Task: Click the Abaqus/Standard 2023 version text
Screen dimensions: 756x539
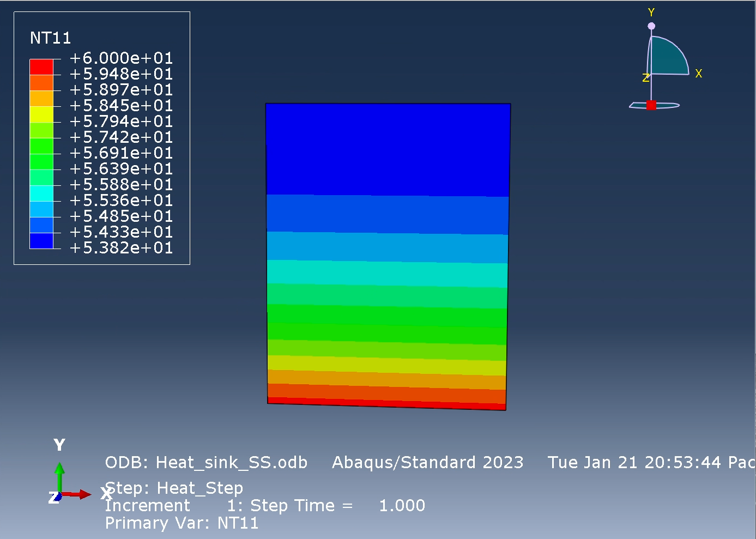Action: (x=427, y=462)
